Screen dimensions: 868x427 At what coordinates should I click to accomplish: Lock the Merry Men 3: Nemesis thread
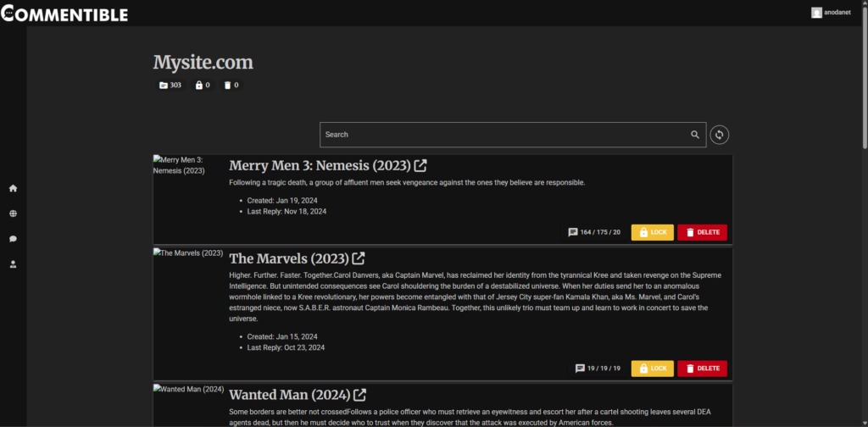(x=652, y=232)
